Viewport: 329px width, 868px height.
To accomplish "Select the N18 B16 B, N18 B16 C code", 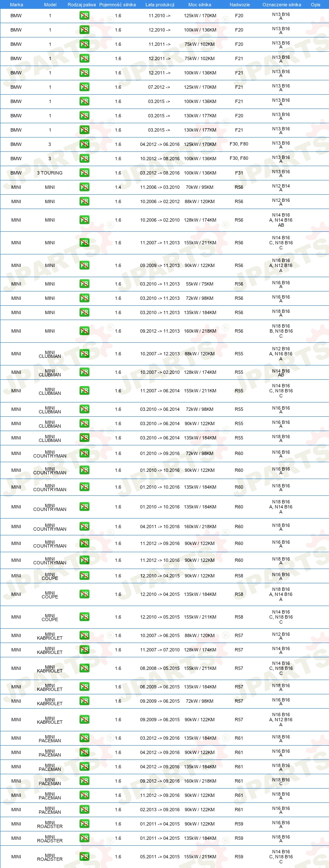I will tap(281, 331).
